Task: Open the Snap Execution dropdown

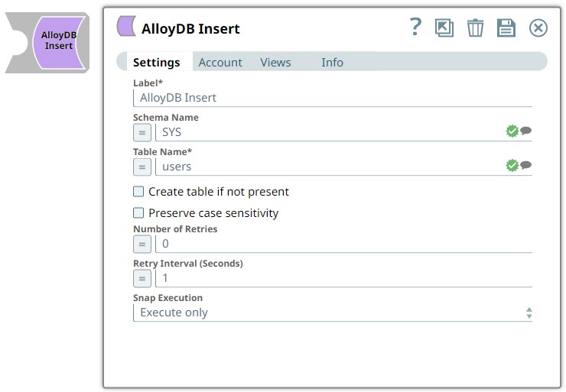Action: click(333, 313)
